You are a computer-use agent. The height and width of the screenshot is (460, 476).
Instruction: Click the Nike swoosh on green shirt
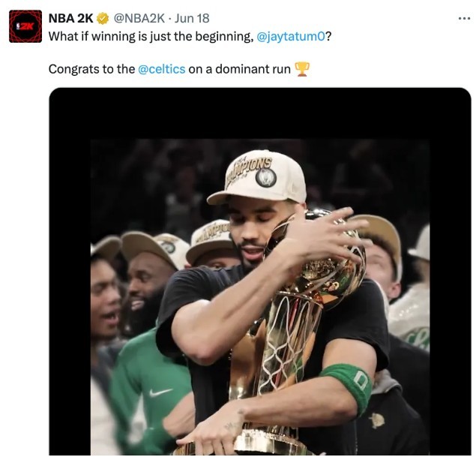[x=160, y=392]
